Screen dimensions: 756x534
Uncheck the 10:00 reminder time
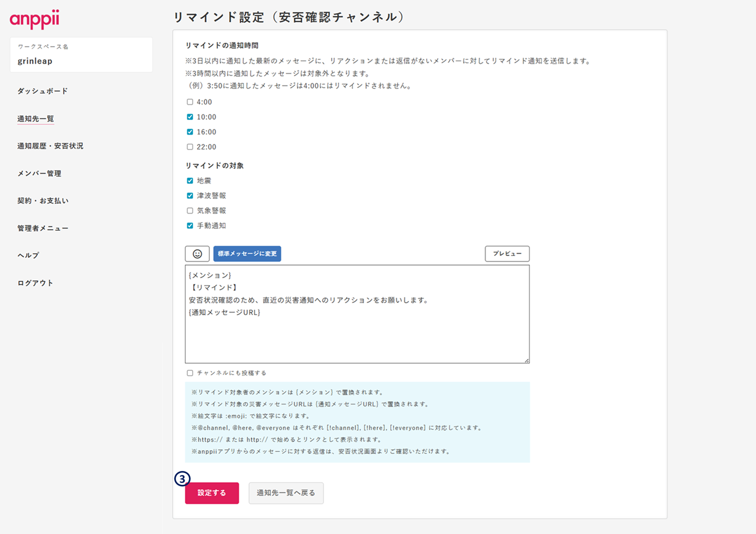click(x=190, y=117)
